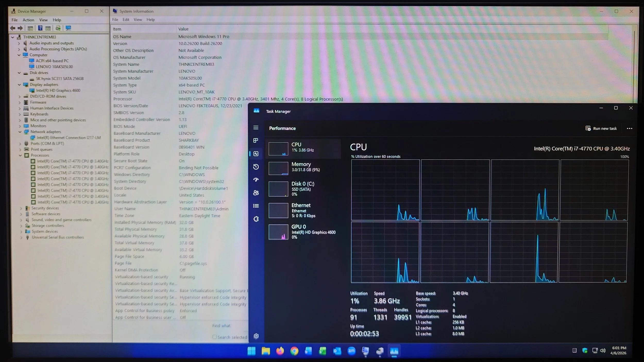Open Task Manager's hamburger navigation menu

(256, 127)
